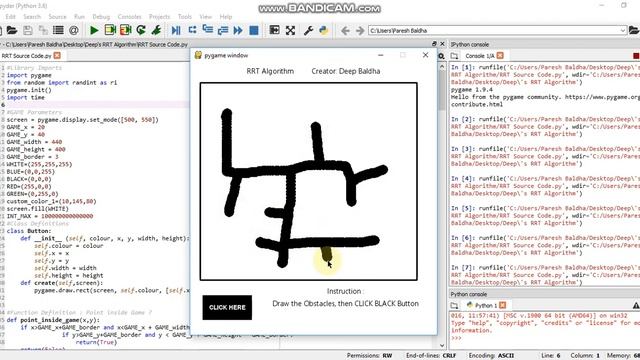
Task: Select the RRT Source Code.py editor tab
Action: tap(27, 56)
